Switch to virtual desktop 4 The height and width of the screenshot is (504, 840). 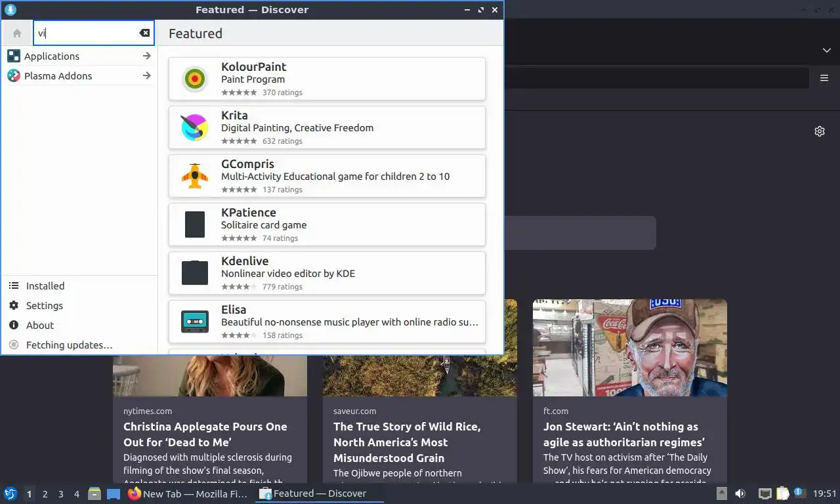77,494
